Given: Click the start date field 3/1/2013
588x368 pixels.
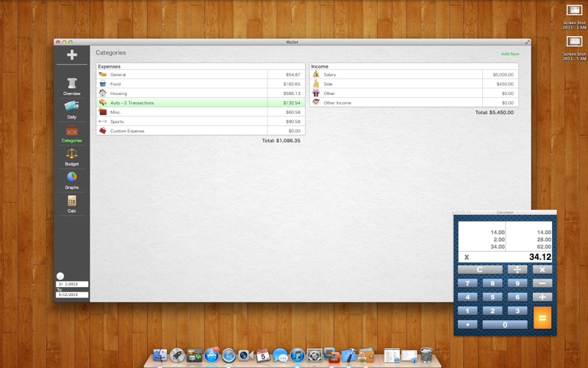Looking at the screenshot, I should coord(72,284).
